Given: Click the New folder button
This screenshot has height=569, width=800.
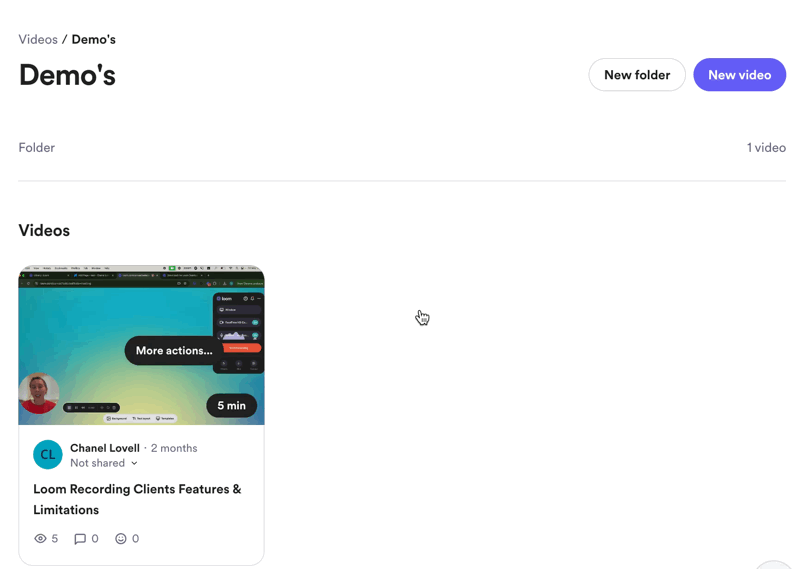Looking at the screenshot, I should click(x=637, y=75).
